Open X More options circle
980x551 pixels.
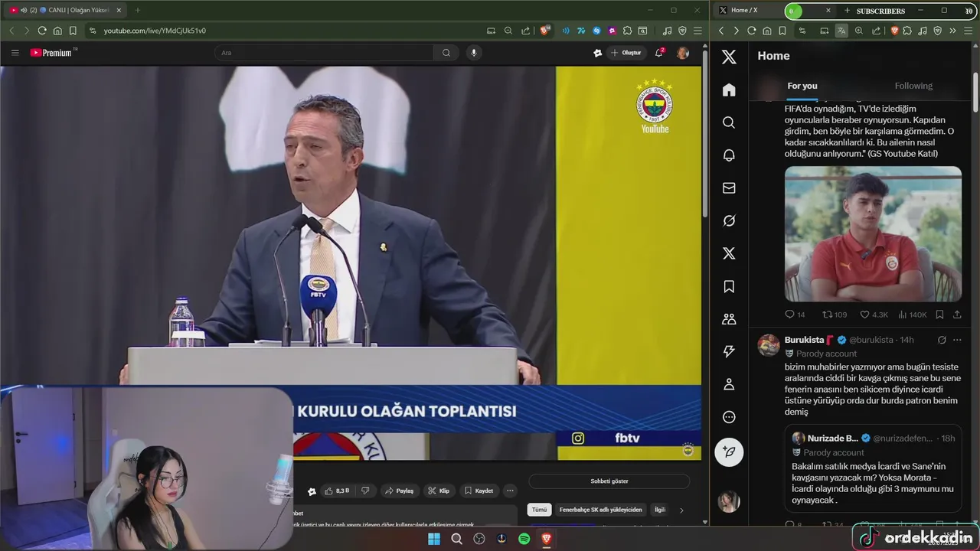coord(729,417)
